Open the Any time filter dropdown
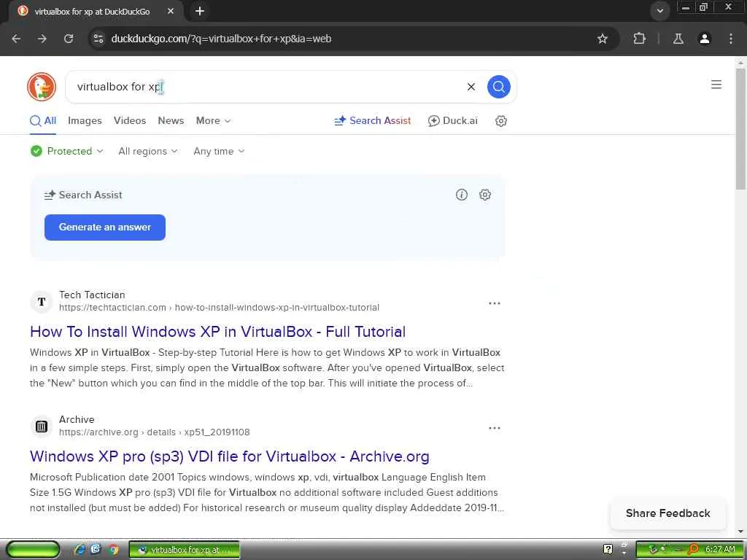 click(219, 151)
